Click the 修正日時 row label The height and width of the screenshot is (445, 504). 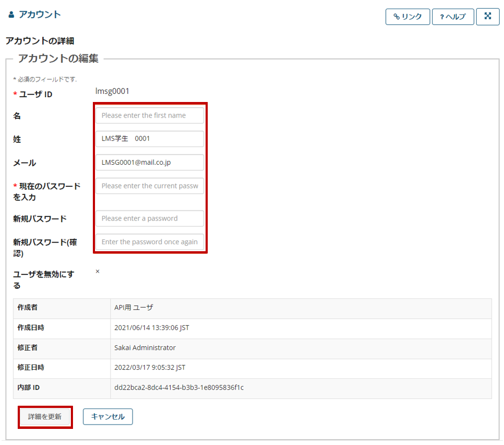[x=31, y=368]
